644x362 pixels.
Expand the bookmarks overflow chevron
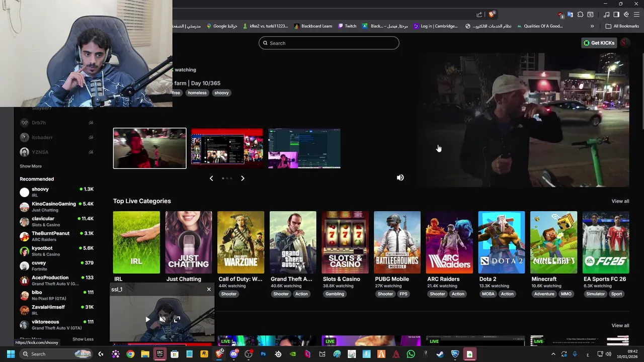592,26
